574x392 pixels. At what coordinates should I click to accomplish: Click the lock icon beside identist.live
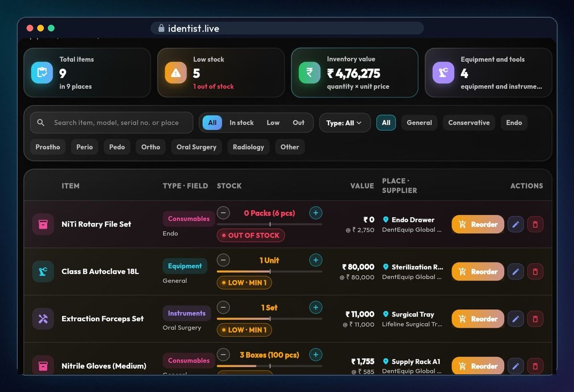[161, 28]
